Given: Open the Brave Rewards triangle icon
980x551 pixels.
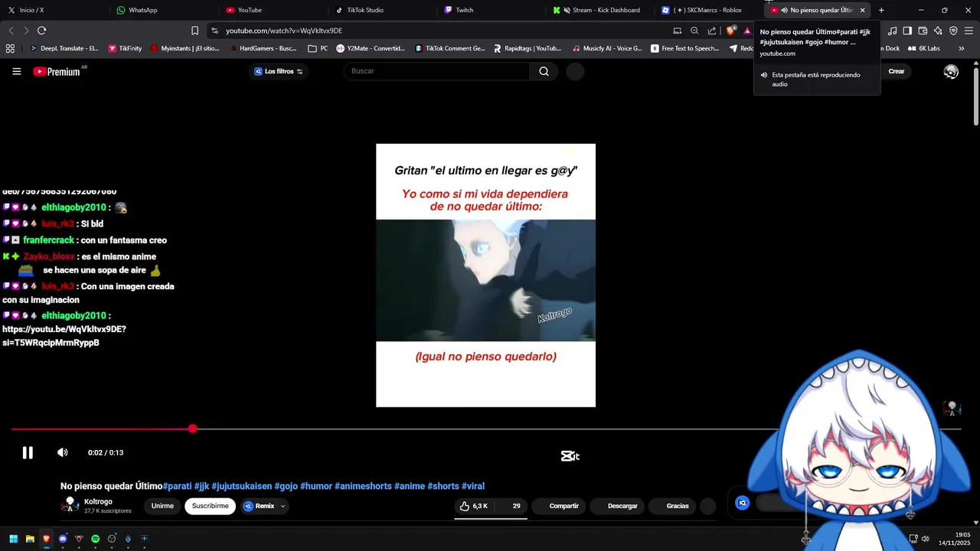Looking at the screenshot, I should 747,31.
